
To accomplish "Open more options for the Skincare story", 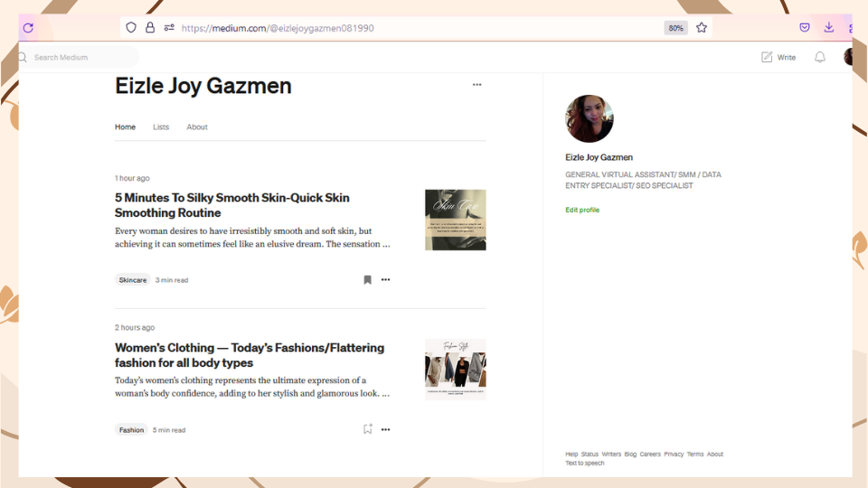I will 386,280.
